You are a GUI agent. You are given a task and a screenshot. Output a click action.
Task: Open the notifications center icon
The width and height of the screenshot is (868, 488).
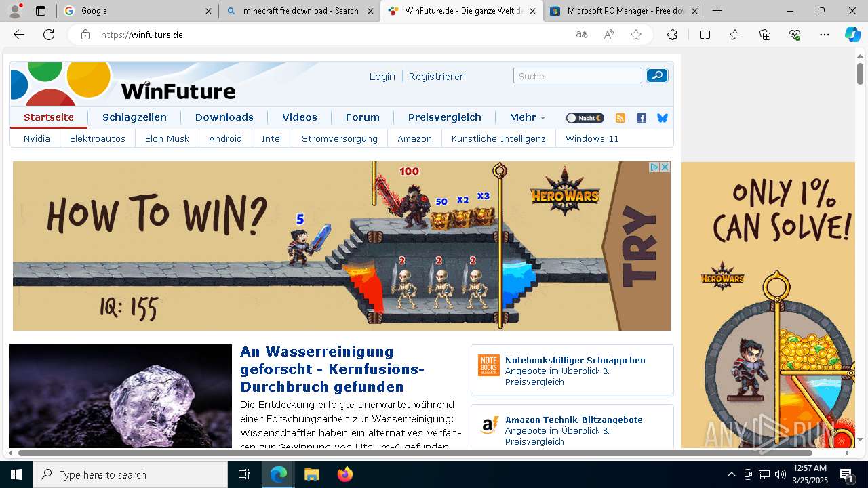pos(847,474)
